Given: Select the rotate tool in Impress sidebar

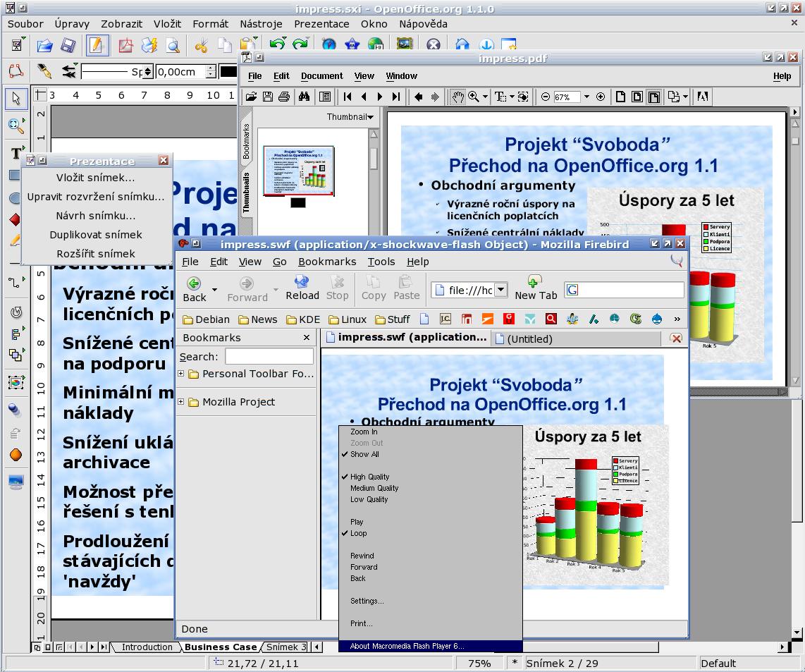Looking at the screenshot, I should [16, 312].
